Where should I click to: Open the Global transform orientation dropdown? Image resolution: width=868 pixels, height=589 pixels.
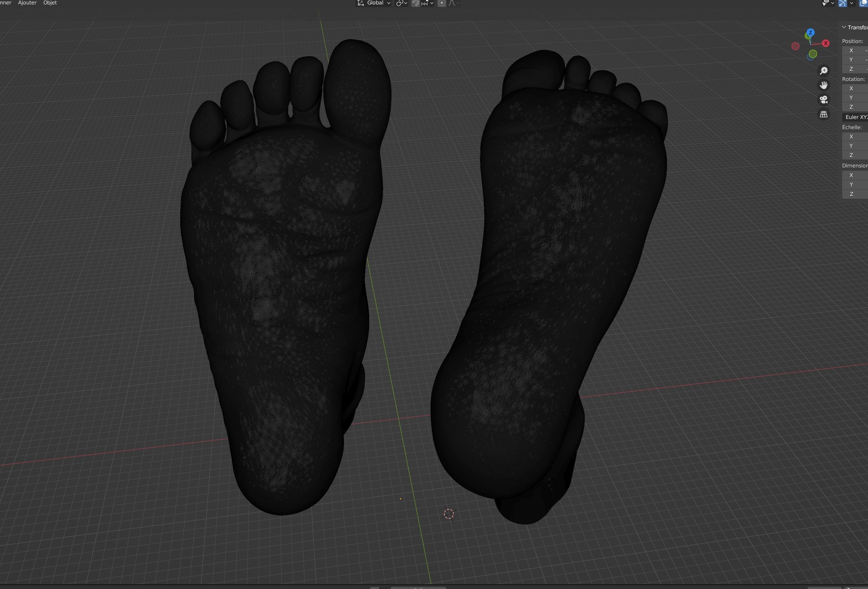point(373,3)
